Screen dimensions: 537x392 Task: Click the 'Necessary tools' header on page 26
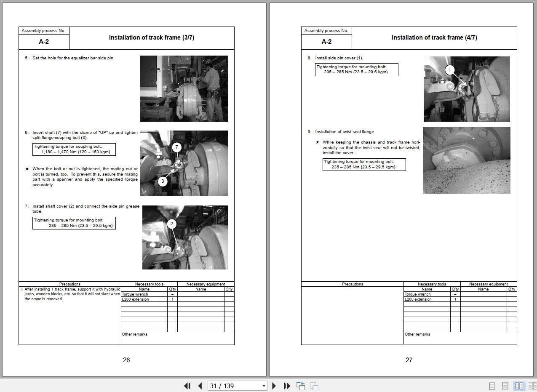149,284
